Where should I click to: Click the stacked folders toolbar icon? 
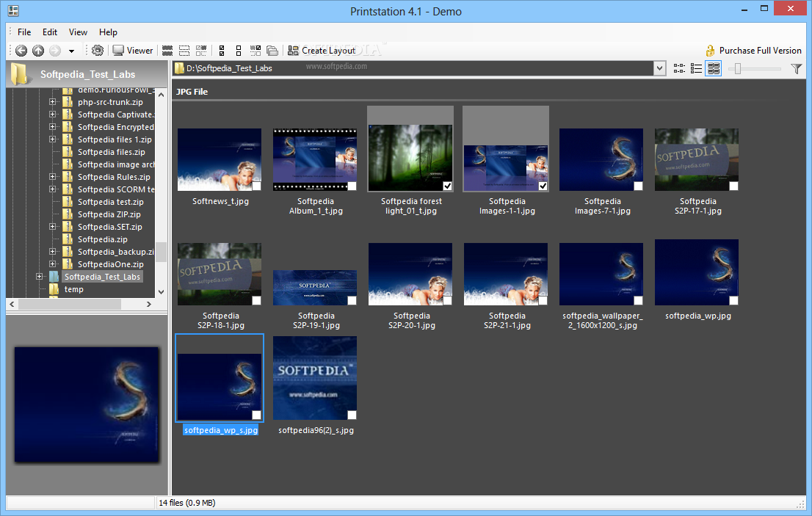272,50
